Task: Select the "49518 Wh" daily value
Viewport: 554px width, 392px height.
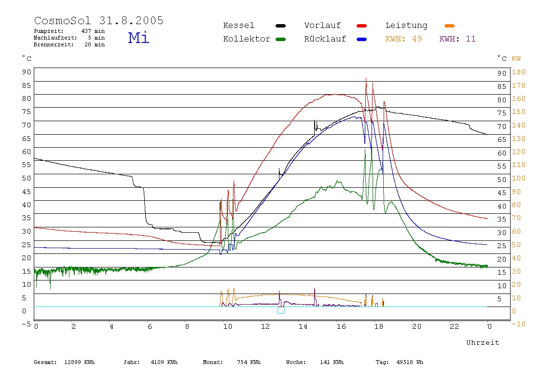Action: pyautogui.click(x=410, y=362)
